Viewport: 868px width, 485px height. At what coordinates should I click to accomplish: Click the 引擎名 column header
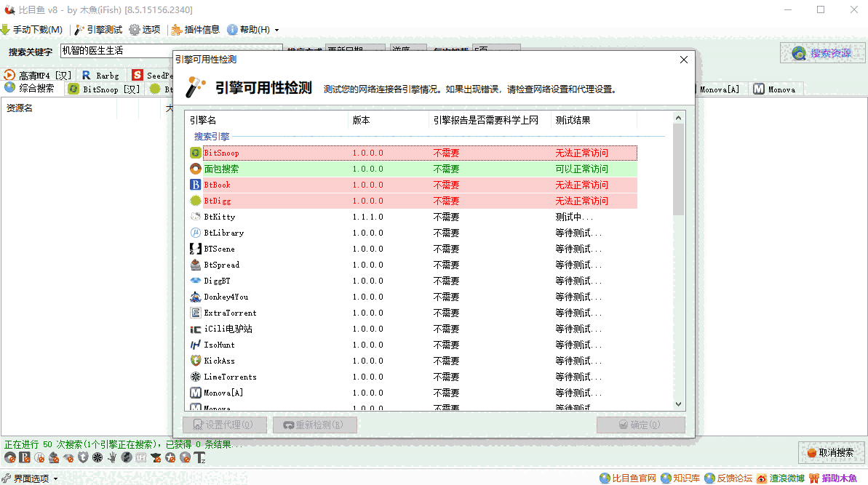click(204, 120)
